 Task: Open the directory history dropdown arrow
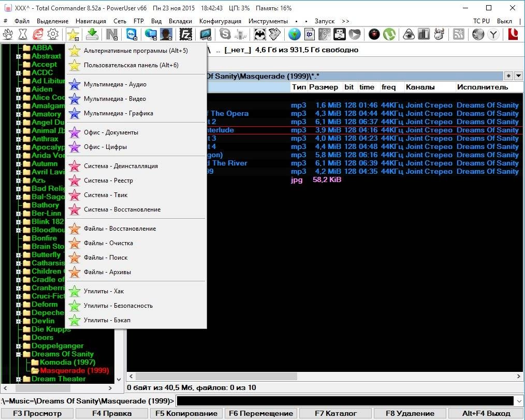(x=518, y=76)
